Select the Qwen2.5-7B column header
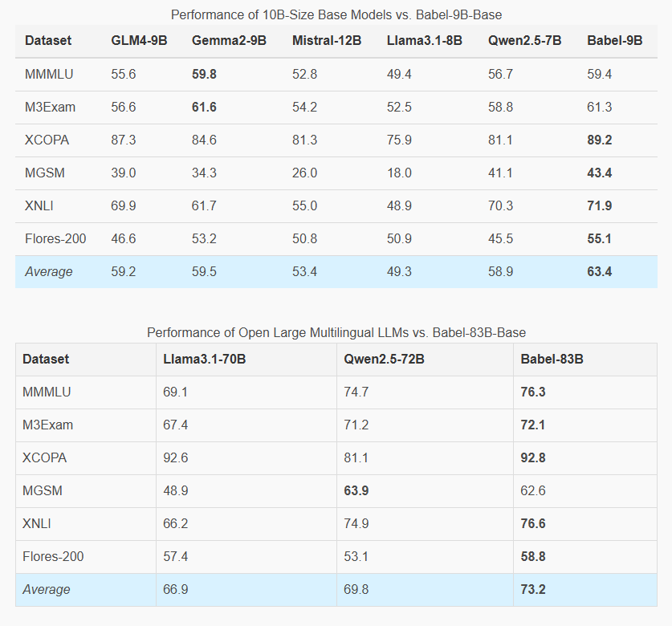This screenshot has width=672, height=626. (x=524, y=41)
